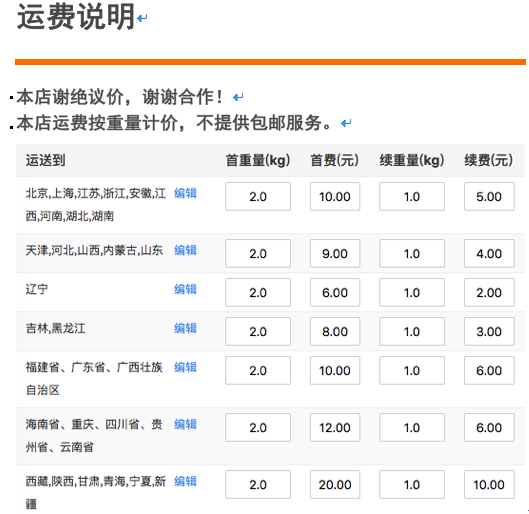Edit the 西藏,陕西,甘肃 shipping region
The width and height of the screenshot is (529, 514).
coord(185,481)
